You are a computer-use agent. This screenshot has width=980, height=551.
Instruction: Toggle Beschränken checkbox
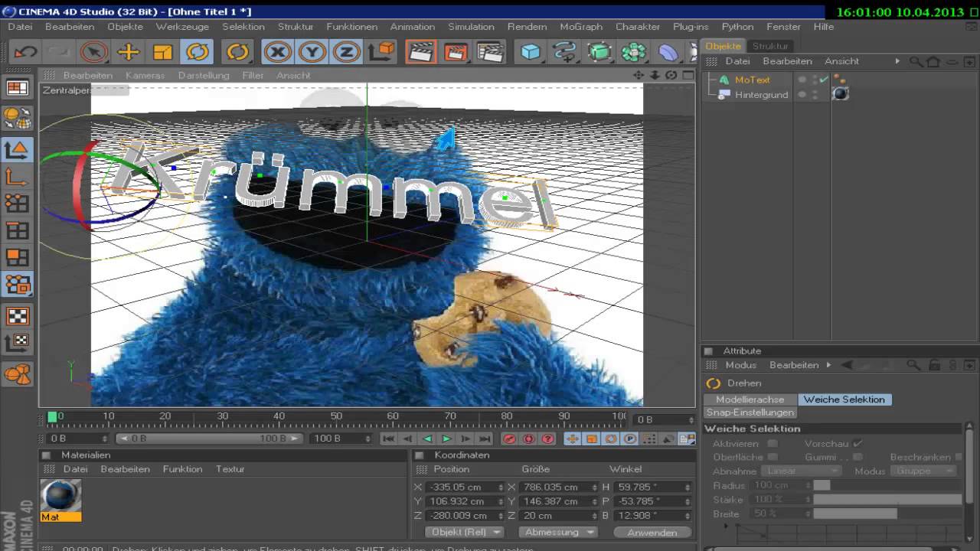pos(959,457)
